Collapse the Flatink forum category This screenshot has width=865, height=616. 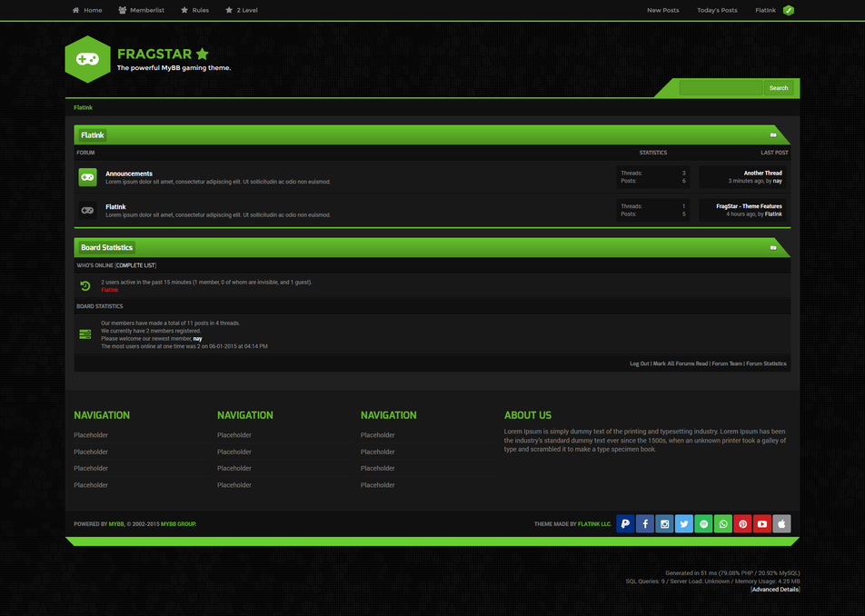(773, 135)
